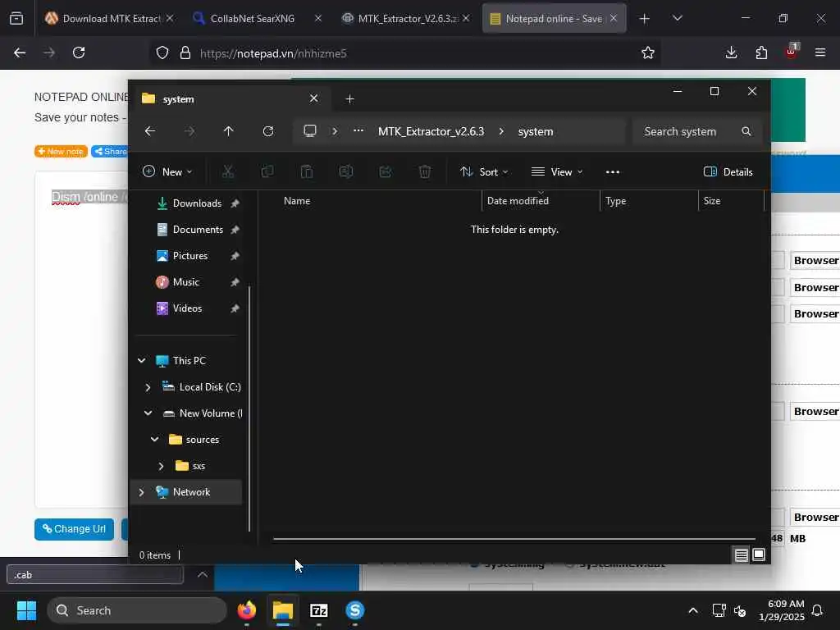Click Firefox icon in the taskbar

pyautogui.click(x=246, y=610)
